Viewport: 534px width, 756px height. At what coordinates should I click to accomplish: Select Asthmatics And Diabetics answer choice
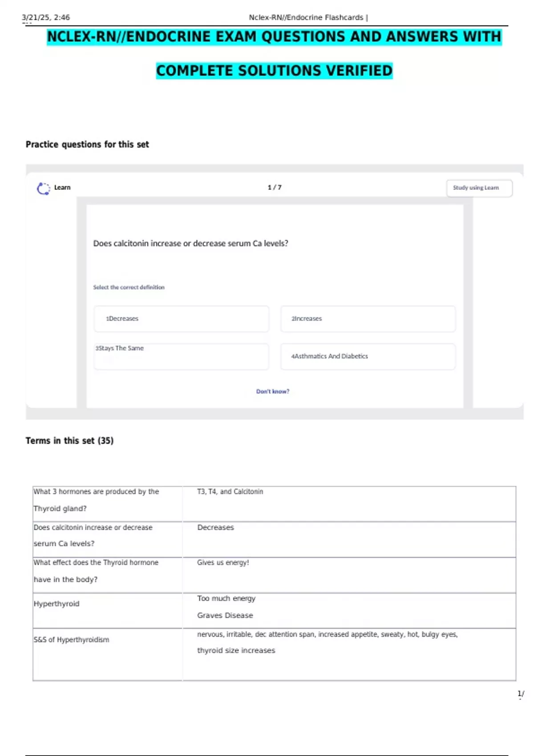click(368, 356)
